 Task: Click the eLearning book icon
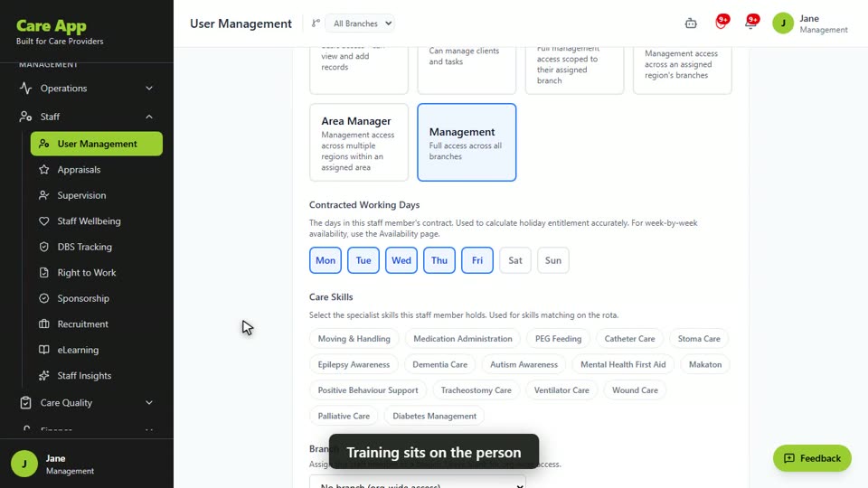coord(43,350)
